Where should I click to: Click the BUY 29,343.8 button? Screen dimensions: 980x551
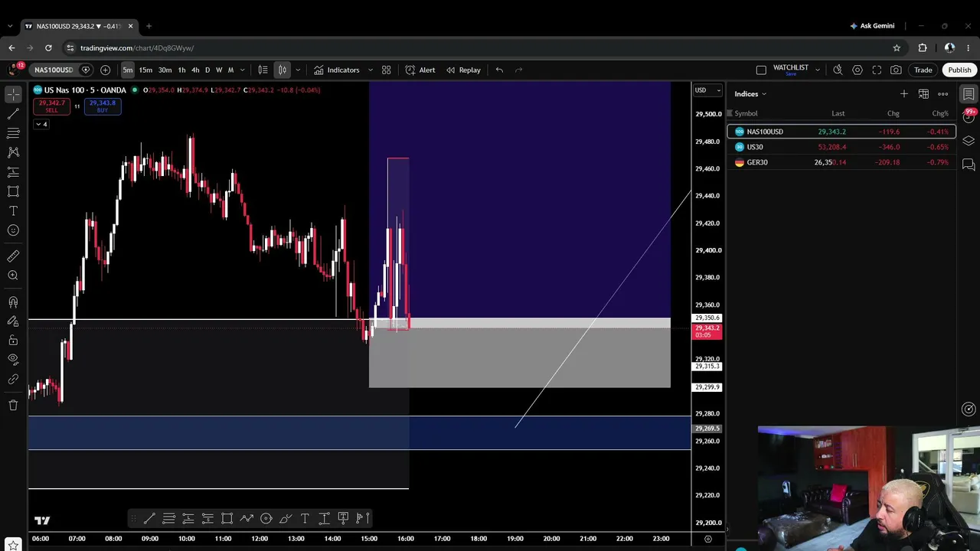[x=102, y=106]
